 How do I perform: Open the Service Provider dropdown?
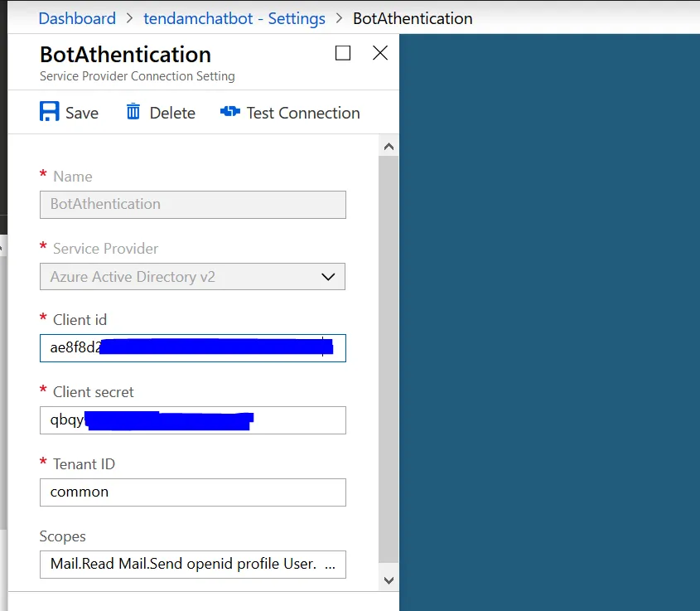pos(192,277)
